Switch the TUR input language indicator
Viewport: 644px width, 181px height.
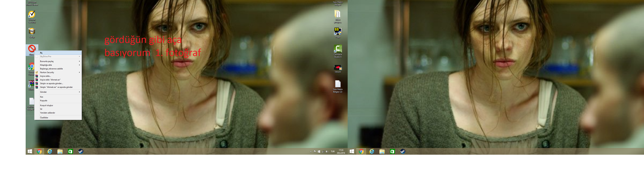click(x=333, y=152)
